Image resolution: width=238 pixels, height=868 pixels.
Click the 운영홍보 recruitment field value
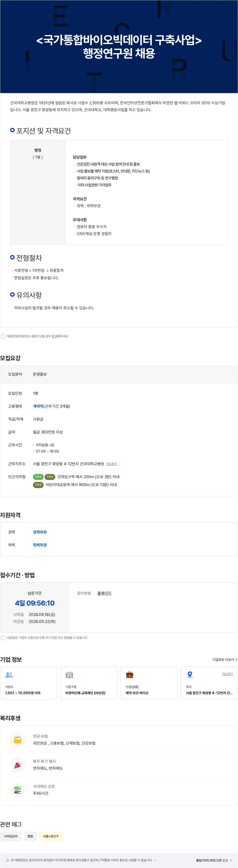pos(40,374)
